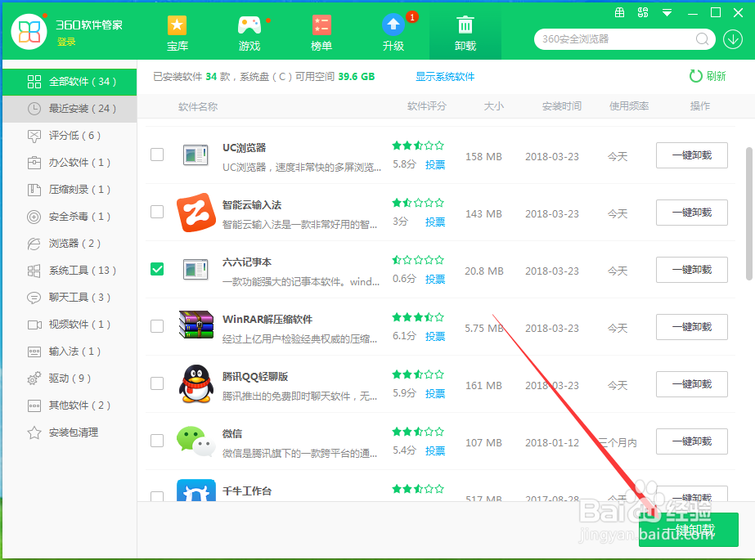Screen dimensions: 755x560
Task: Select 视频软件 (1) category
Action: pos(70,325)
